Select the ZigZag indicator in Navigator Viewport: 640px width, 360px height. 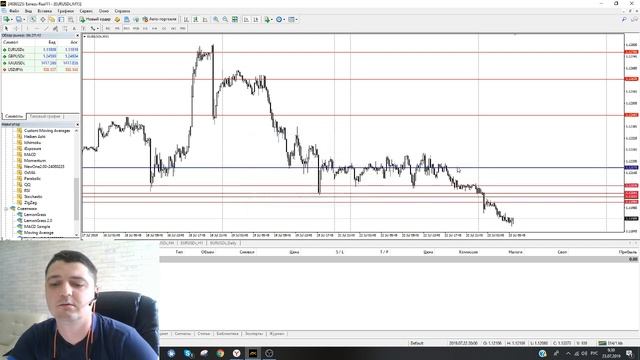tap(31, 202)
